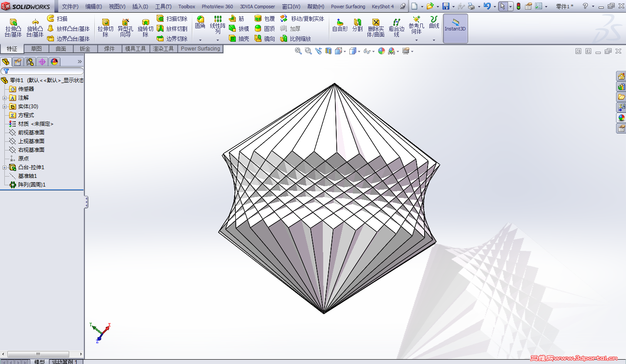Screen dimensions: 626x364
Task: Click the Extruded Boss/Base (拉伸凸台/基体) tool
Action: pos(13,28)
